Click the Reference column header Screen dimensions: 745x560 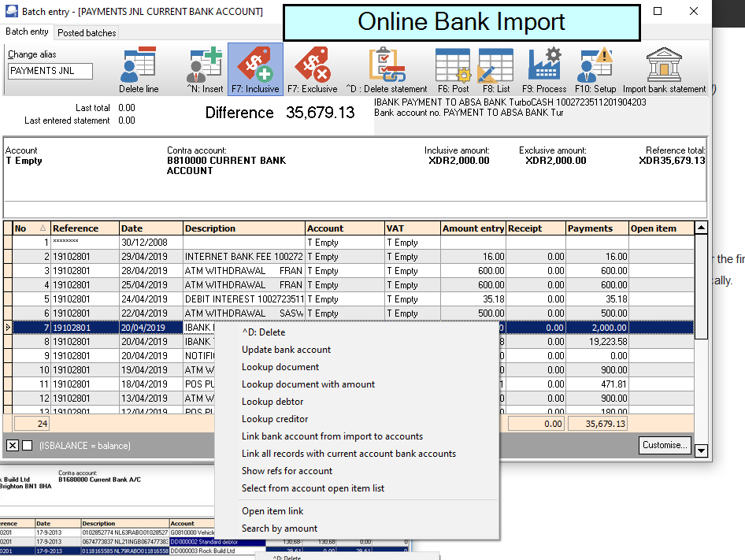tap(84, 228)
